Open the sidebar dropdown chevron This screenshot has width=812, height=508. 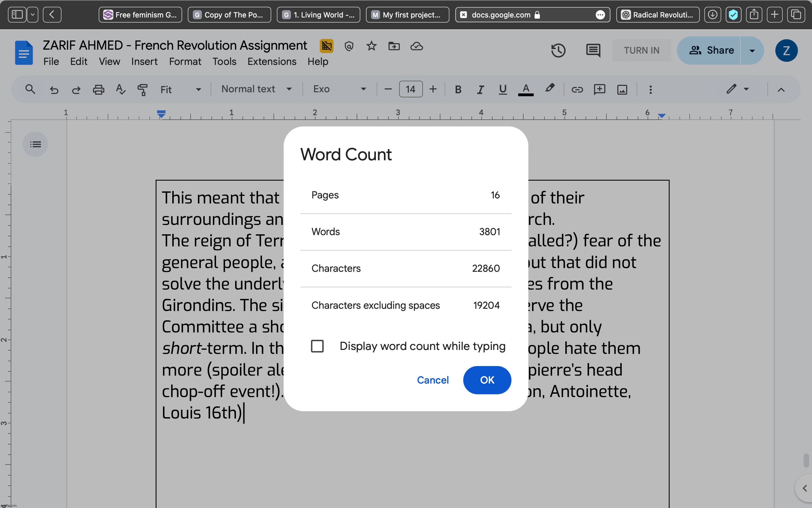32,14
